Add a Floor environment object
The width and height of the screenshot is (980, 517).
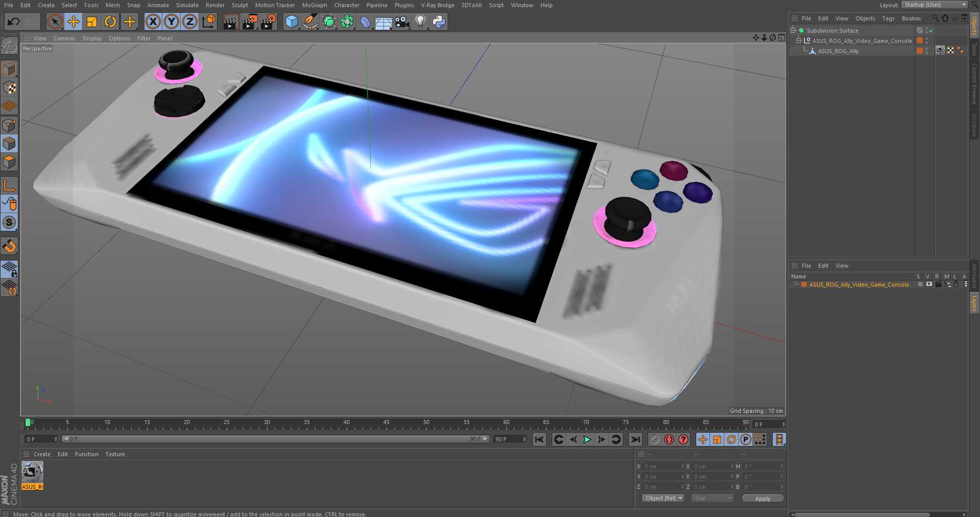(x=383, y=21)
